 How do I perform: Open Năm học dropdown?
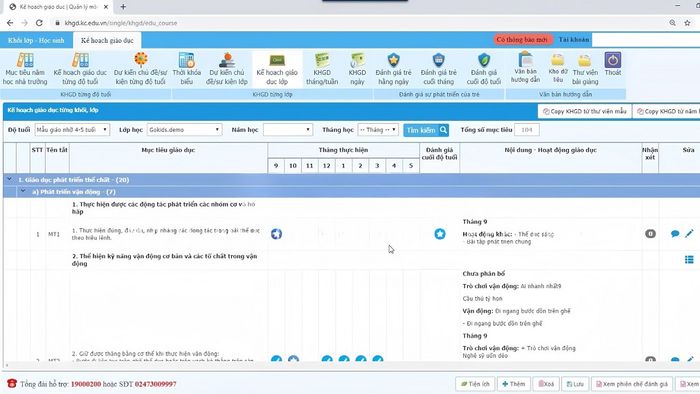[288, 130]
